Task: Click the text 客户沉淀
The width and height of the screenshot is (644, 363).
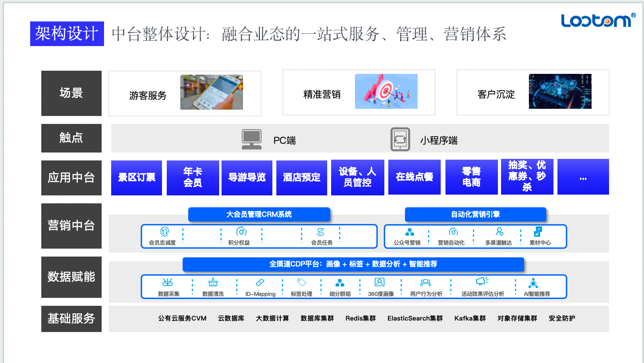Action: pos(496,95)
